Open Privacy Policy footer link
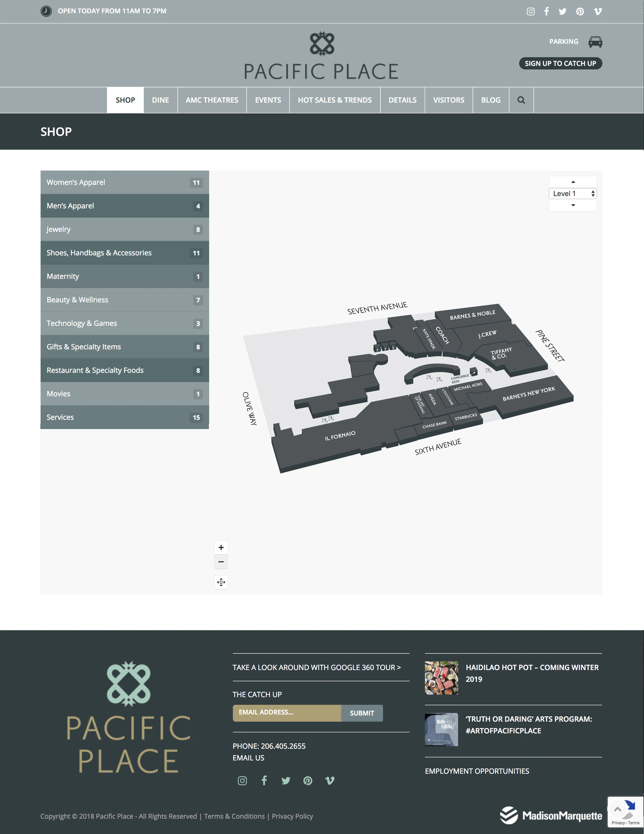 292,816
